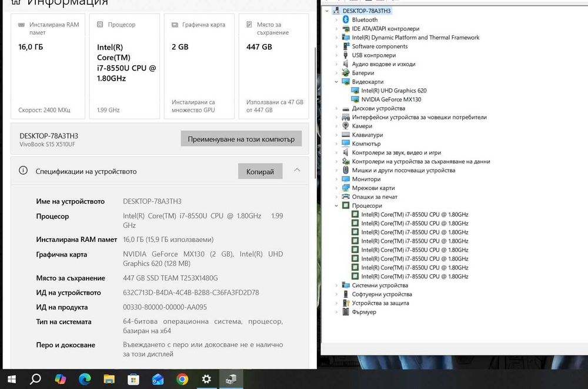Click the IDE ATA/ATAPI контролери icon
The height and width of the screenshot is (389, 588).
click(x=345, y=28)
